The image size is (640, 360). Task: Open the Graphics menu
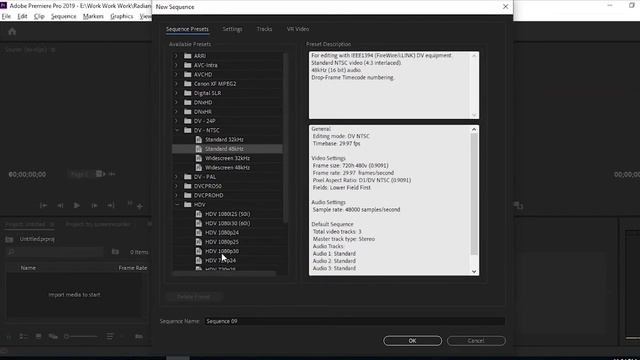coord(122,16)
